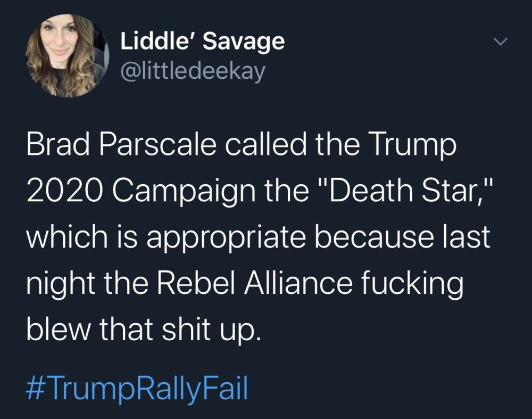
Task: Click the Liddle' Savage profile photo
Action: click(x=68, y=55)
